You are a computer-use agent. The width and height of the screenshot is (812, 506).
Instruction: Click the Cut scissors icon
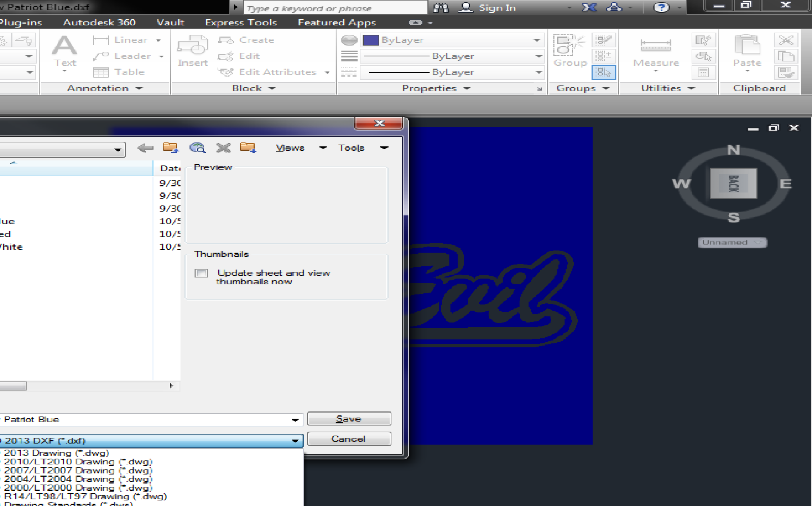(786, 40)
